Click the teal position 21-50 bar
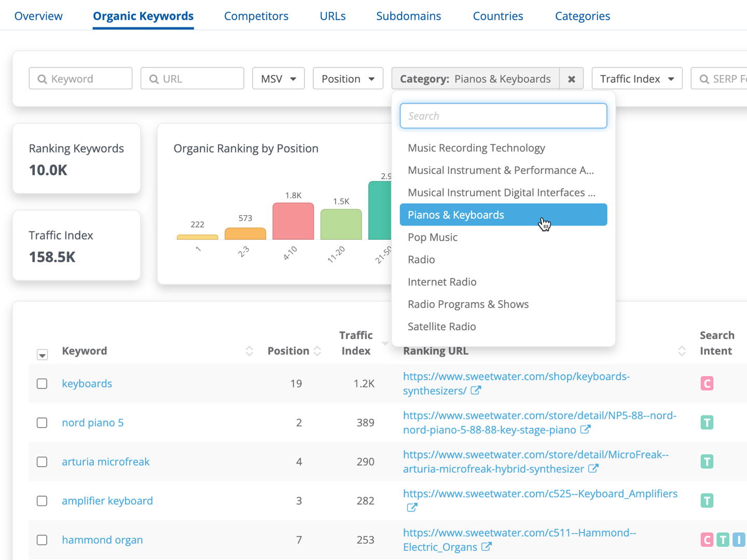 [380, 210]
